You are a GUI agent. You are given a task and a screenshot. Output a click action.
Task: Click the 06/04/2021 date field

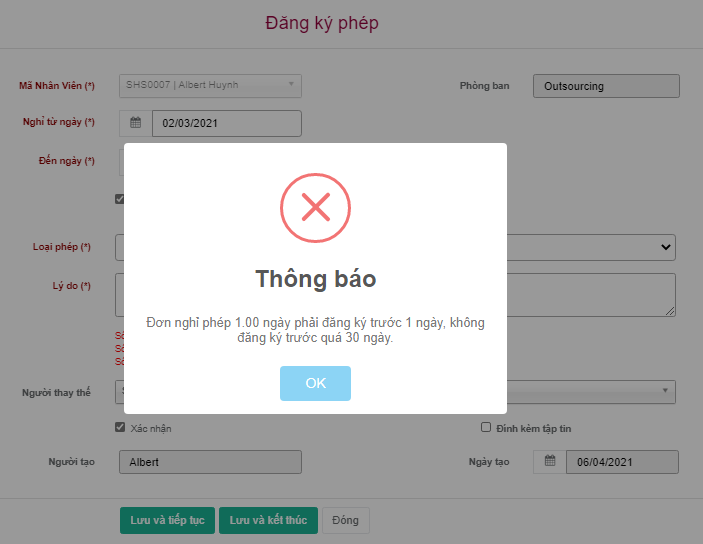622,462
